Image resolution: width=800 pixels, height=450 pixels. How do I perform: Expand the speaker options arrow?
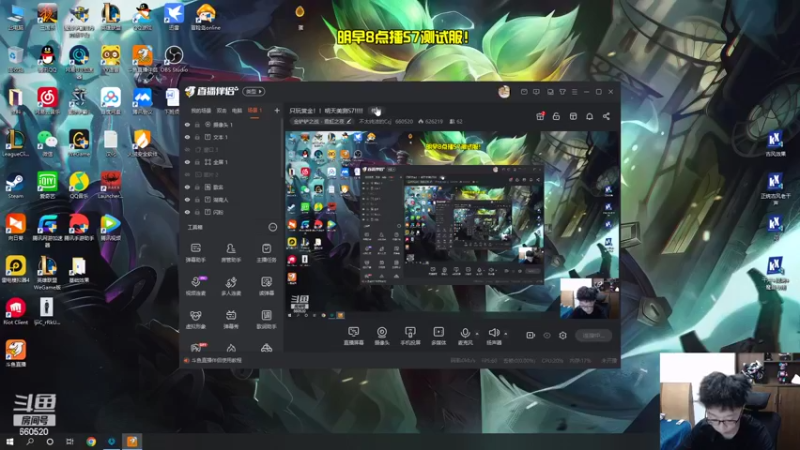(x=506, y=334)
